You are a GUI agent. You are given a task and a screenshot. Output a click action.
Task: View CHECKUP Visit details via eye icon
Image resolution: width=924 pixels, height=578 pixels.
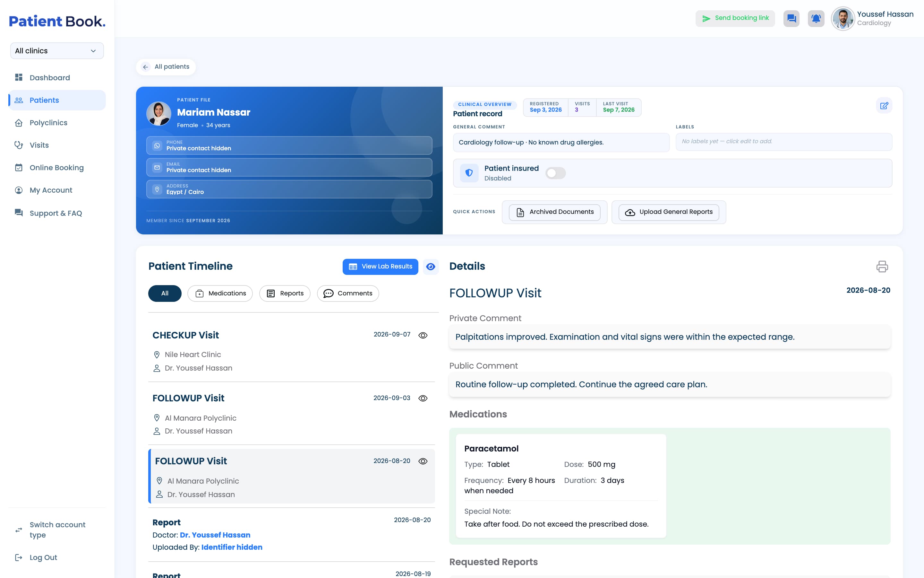click(x=423, y=335)
